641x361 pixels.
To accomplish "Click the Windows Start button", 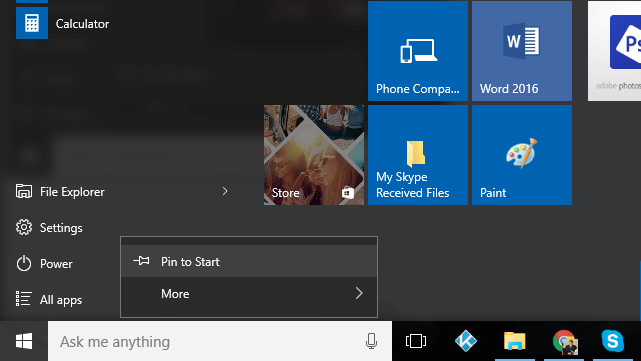I will [x=24, y=341].
